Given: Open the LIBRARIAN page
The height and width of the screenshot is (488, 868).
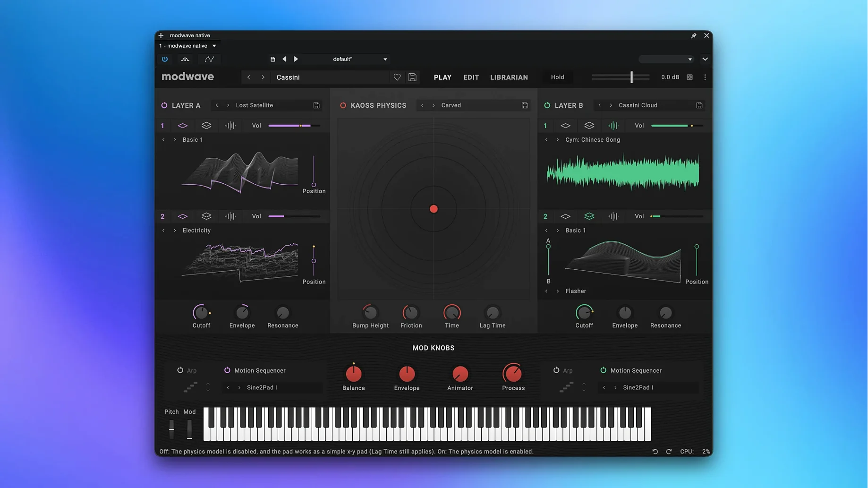Looking at the screenshot, I should 509,77.
